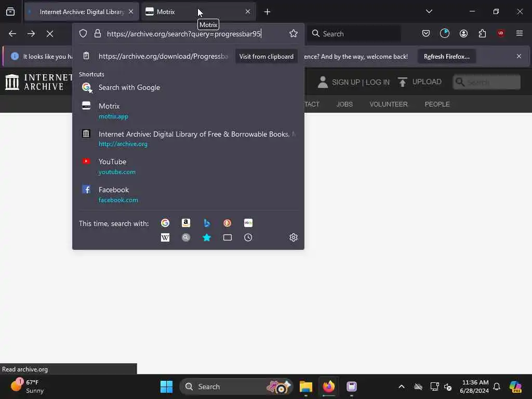Search this time with Wikipedia
Image resolution: width=532 pixels, height=399 pixels.
pyautogui.click(x=165, y=237)
